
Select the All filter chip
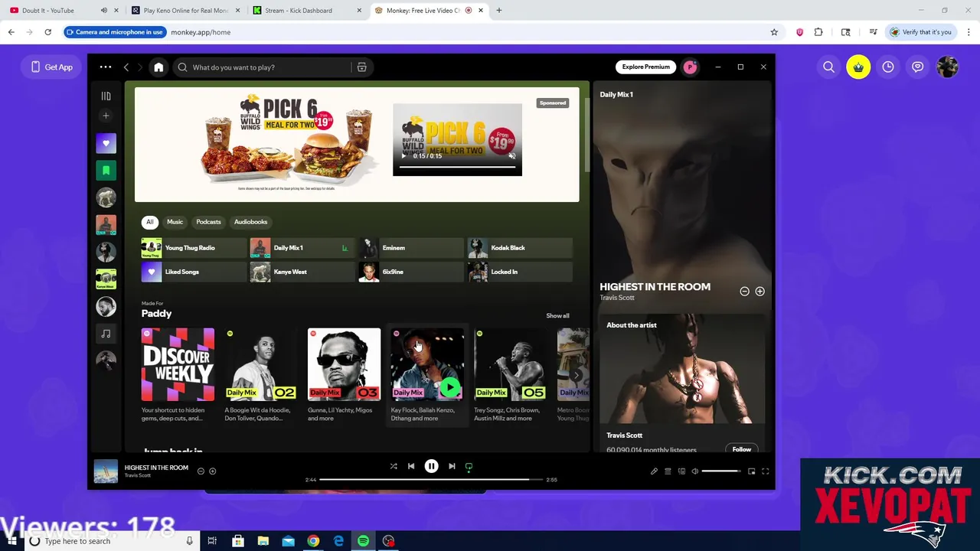pyautogui.click(x=150, y=222)
